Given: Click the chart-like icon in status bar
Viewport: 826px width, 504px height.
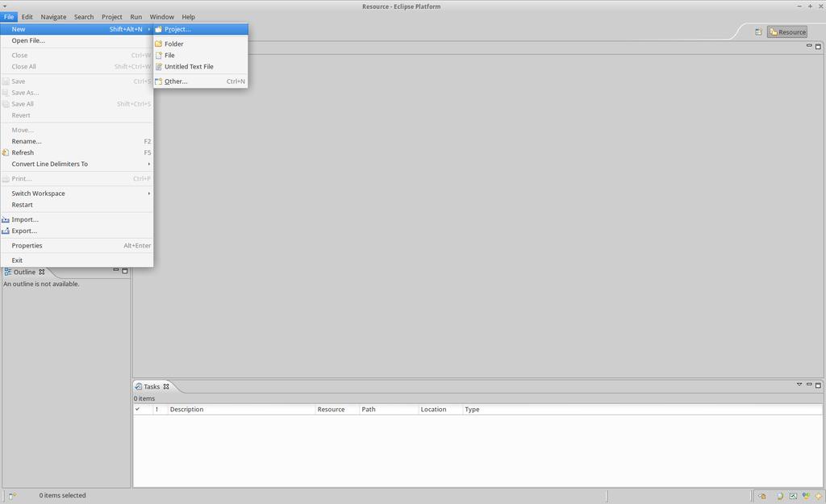Looking at the screenshot, I should pos(793,496).
